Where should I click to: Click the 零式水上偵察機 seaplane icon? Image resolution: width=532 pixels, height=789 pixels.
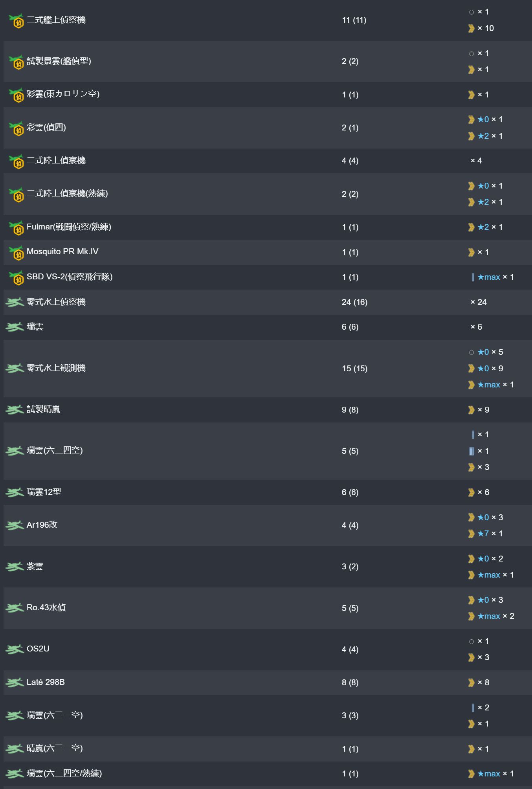[x=15, y=302]
